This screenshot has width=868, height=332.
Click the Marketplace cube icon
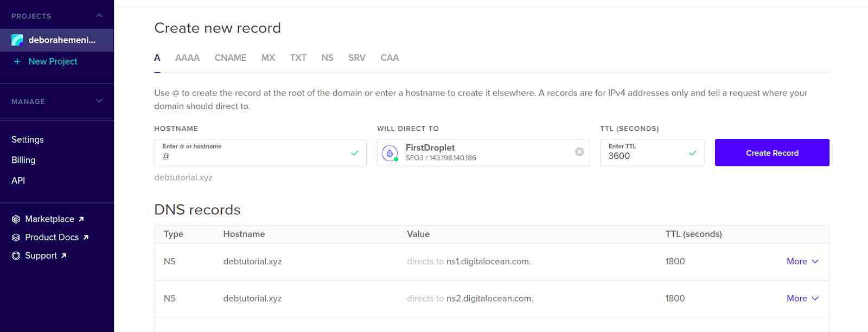pyautogui.click(x=16, y=219)
